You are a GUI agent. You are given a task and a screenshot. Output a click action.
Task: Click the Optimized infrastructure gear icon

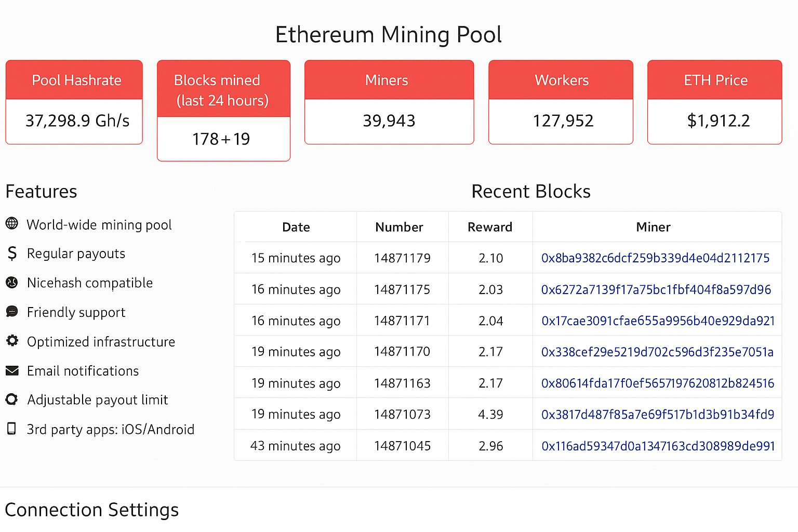pos(11,341)
